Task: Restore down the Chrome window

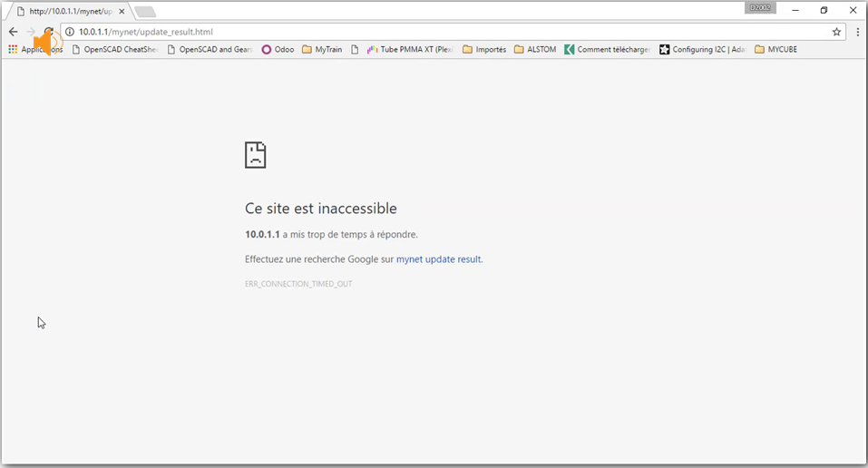Action: [824, 10]
